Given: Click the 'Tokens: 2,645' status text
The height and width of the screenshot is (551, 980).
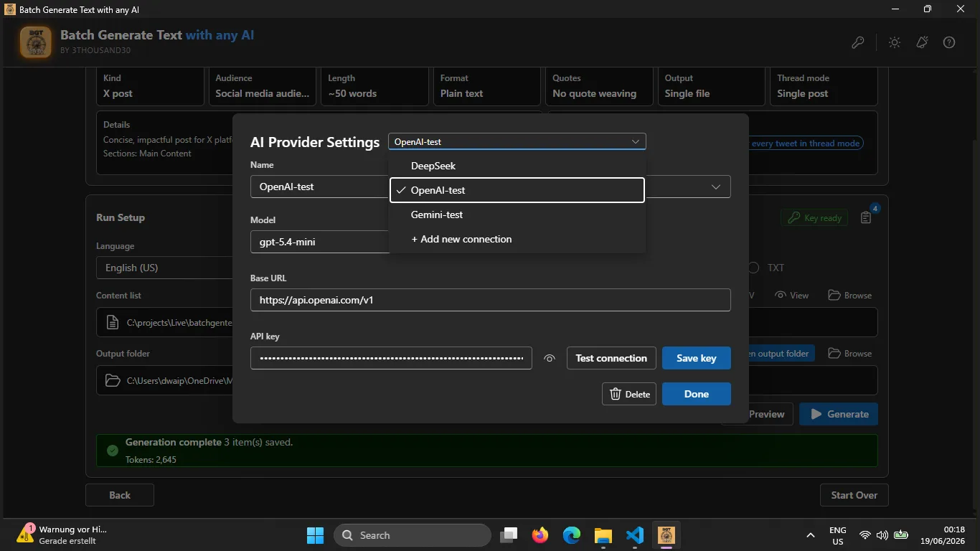Looking at the screenshot, I should click(151, 459).
